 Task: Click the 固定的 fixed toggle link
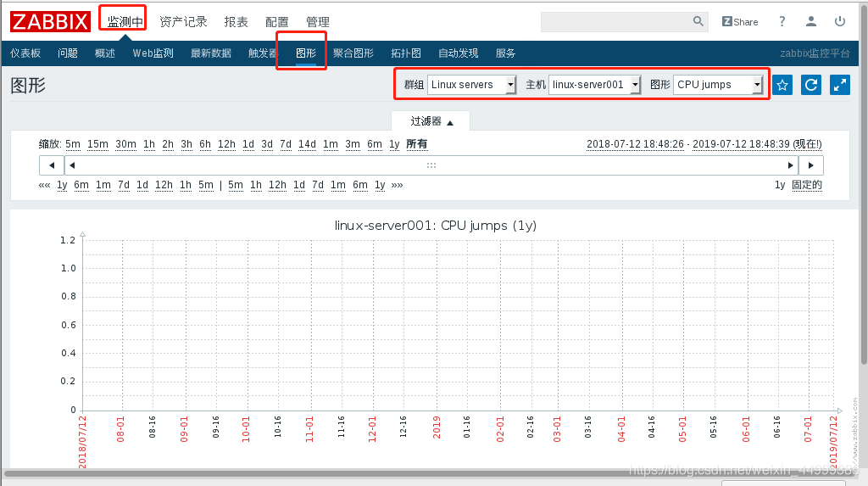point(807,185)
